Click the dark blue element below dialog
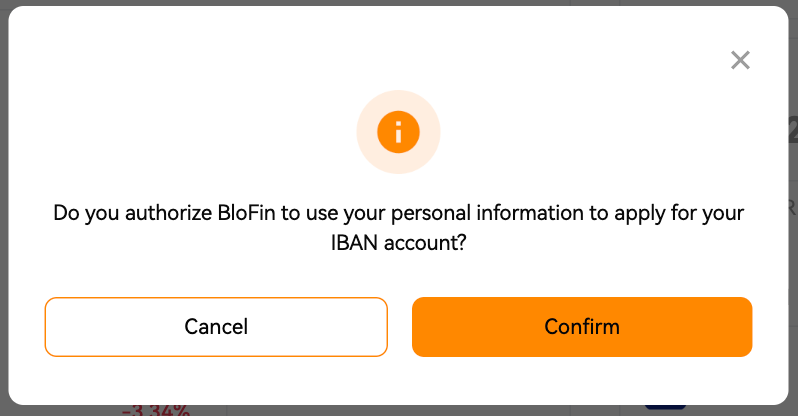The width and height of the screenshot is (798, 416). pyautogui.click(x=665, y=407)
